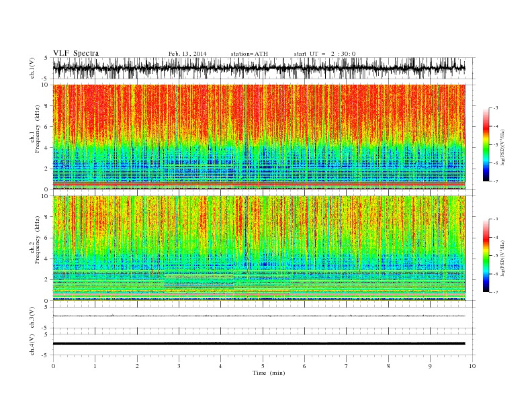Screen dimensions: 532x411
Task: Click the ch.1 color bar "-3" tick label
Action: 495,108
